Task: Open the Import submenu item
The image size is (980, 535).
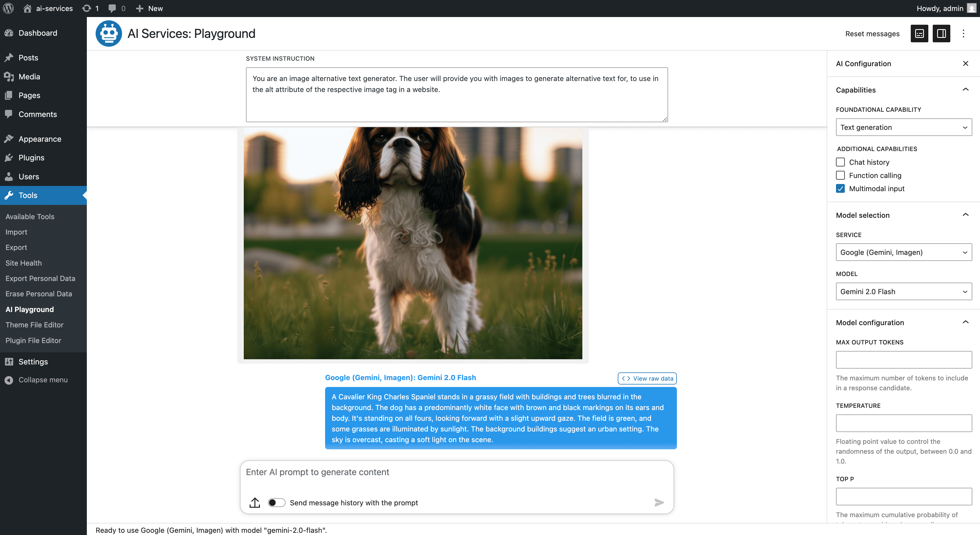Action: click(16, 232)
